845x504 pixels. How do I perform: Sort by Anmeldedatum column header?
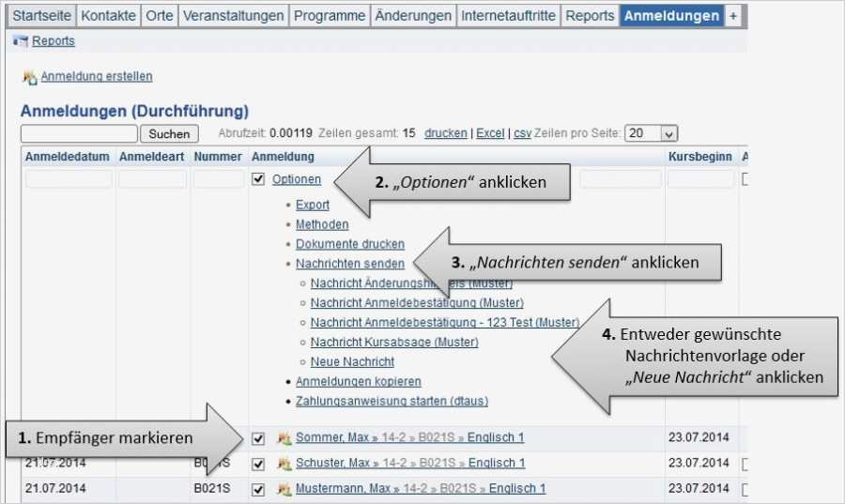coord(68,157)
